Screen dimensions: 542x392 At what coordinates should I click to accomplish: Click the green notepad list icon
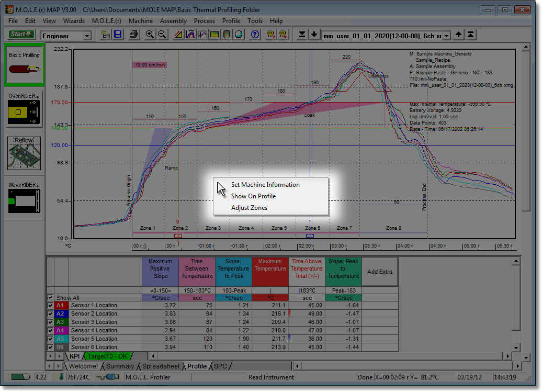tap(227, 35)
